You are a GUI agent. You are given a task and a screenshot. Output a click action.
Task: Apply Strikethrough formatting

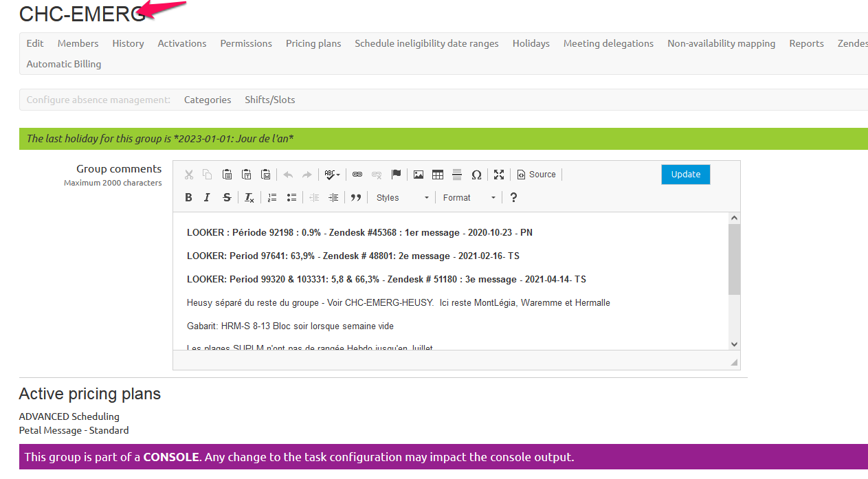pyautogui.click(x=227, y=198)
